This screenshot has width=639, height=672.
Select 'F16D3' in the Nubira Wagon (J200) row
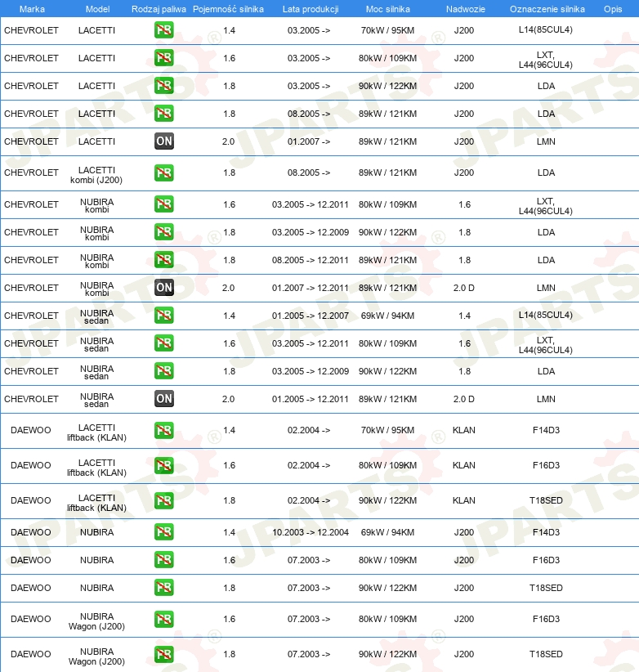click(546, 620)
